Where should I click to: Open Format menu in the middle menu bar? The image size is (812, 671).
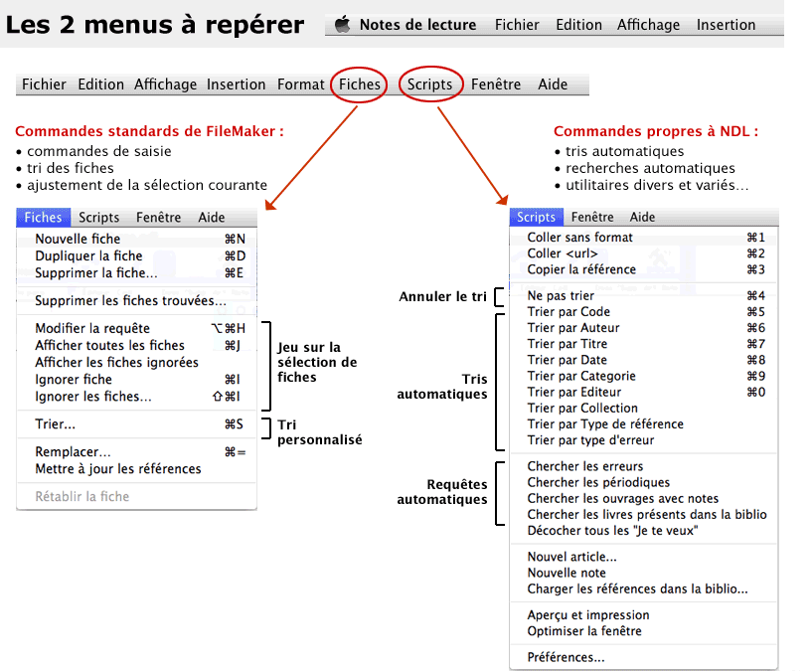pyautogui.click(x=301, y=84)
